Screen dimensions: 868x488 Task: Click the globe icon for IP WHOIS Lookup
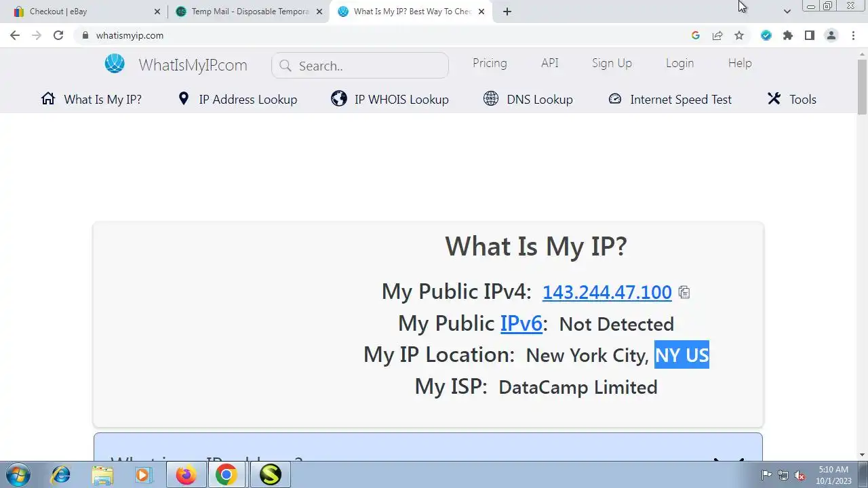click(x=339, y=99)
